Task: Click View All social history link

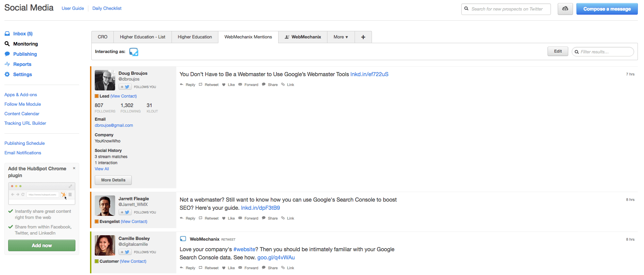Action: [102, 169]
